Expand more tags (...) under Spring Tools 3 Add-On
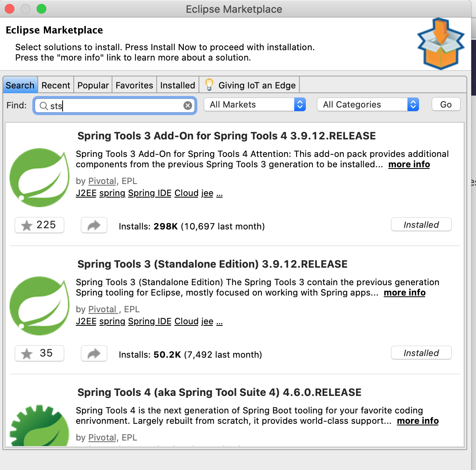The image size is (476, 470). click(x=220, y=194)
